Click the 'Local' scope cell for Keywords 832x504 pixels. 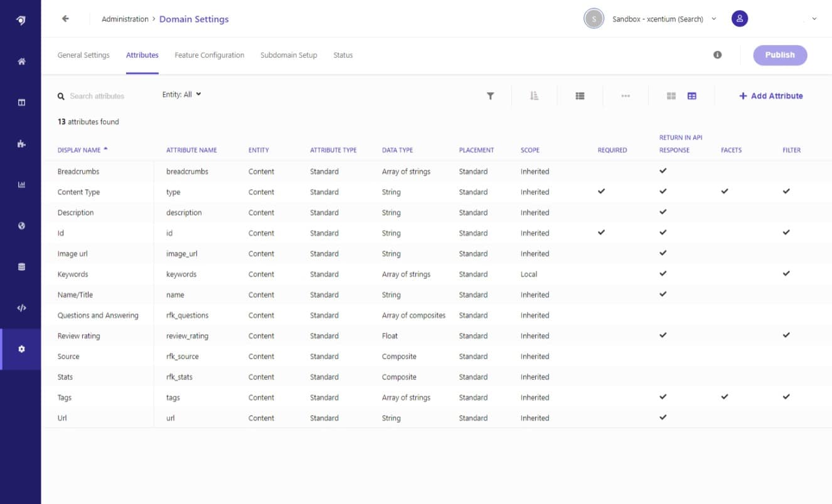[529, 275]
